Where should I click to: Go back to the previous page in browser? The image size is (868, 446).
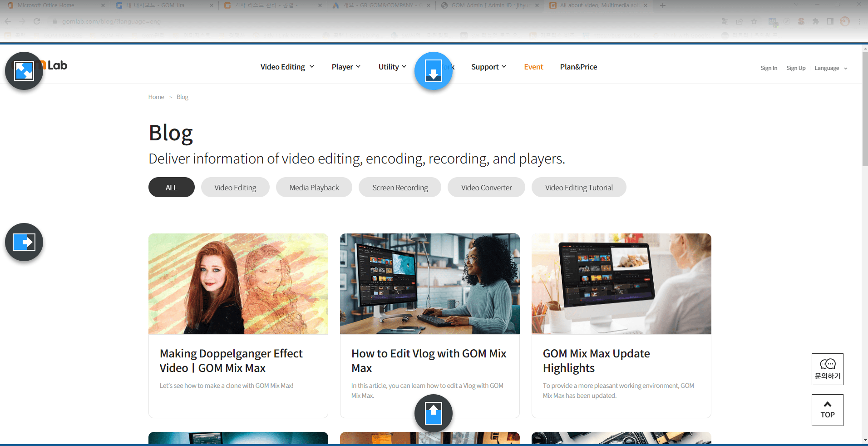(8, 21)
